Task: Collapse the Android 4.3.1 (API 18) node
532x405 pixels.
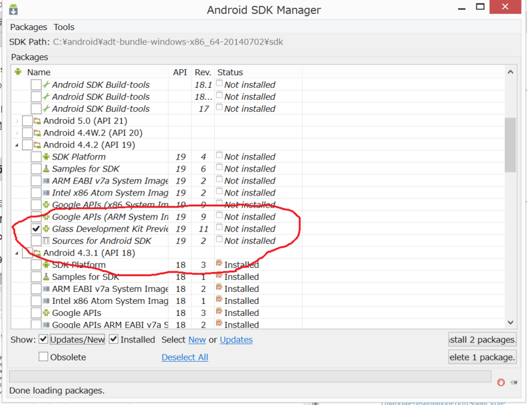Action: pos(17,253)
